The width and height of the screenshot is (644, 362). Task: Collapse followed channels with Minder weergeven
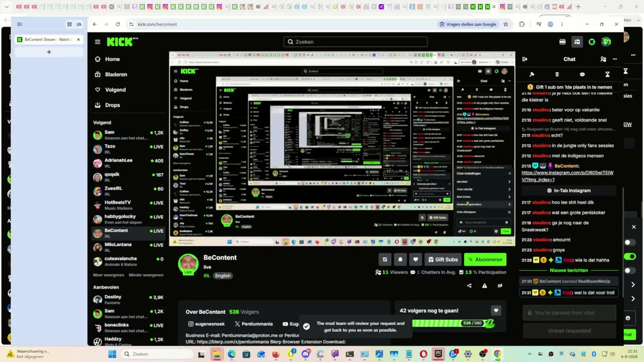146,275
